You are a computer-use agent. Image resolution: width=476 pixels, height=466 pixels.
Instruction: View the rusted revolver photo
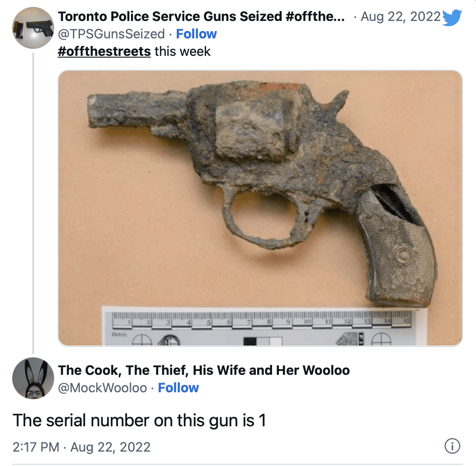(x=260, y=208)
